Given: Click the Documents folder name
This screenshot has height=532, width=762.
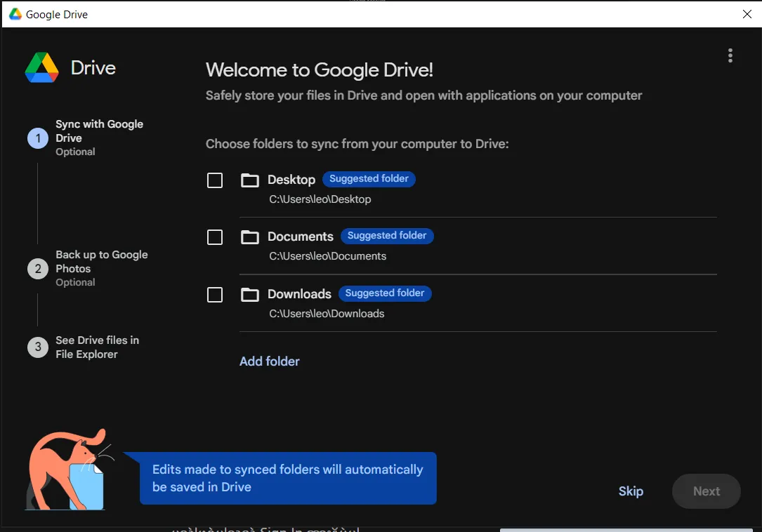Looking at the screenshot, I should point(301,237).
